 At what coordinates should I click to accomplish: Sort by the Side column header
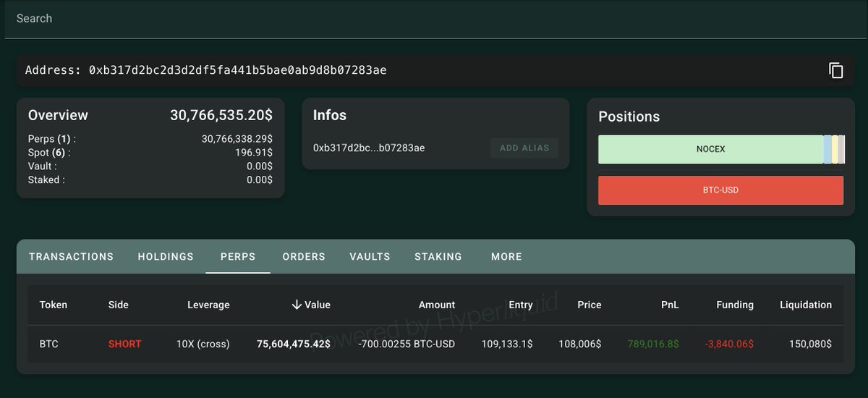[119, 305]
